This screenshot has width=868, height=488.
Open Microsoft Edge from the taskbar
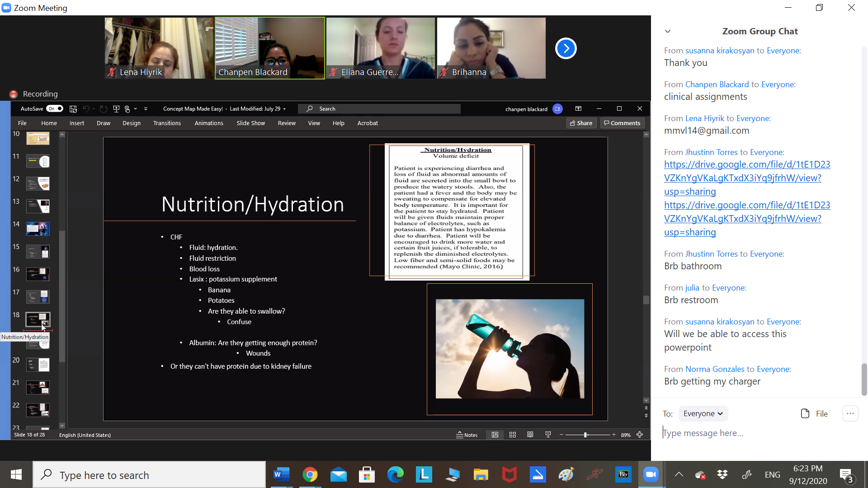coord(395,474)
